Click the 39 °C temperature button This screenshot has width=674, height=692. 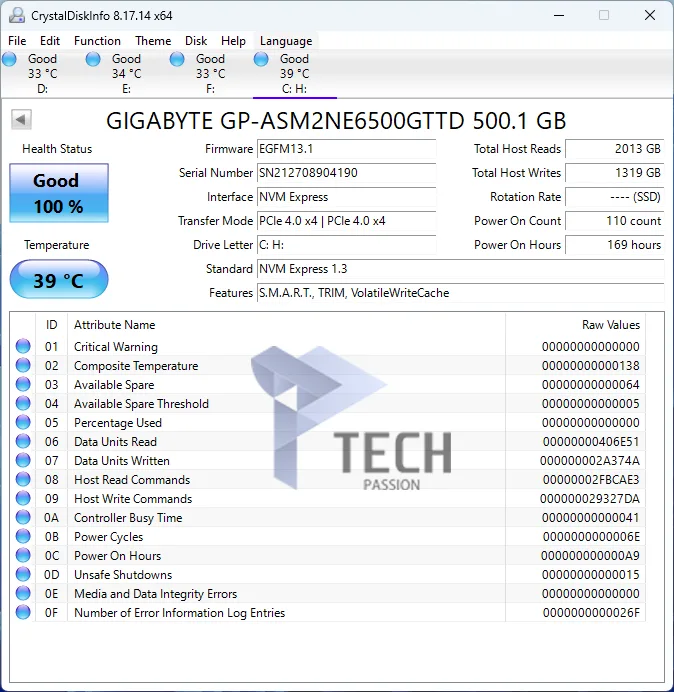[59, 280]
